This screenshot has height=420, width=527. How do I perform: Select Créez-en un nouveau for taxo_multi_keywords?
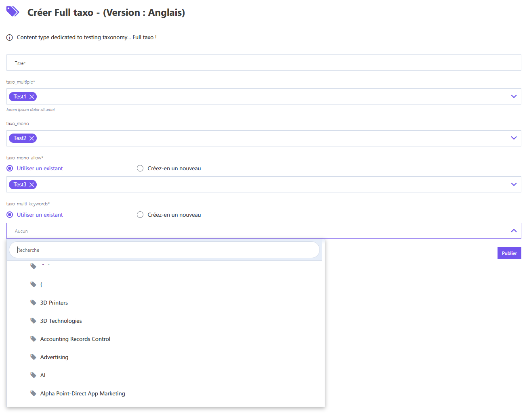point(140,215)
